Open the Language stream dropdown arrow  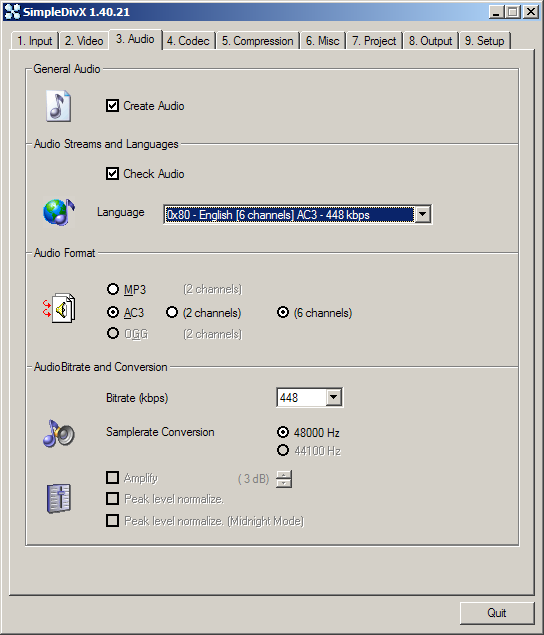(422, 214)
